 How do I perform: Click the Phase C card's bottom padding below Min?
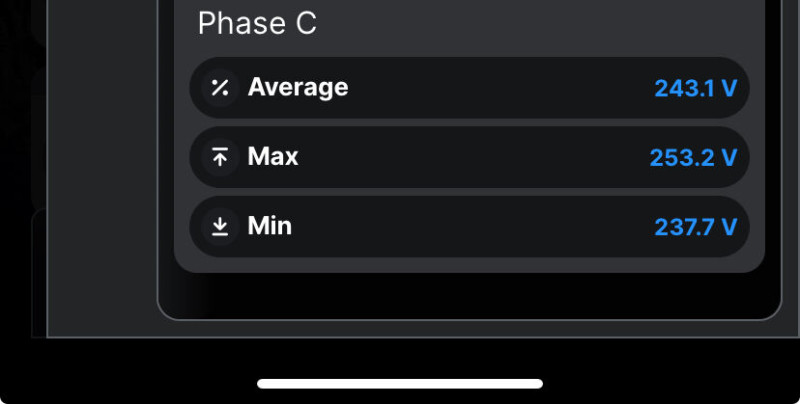point(469,265)
